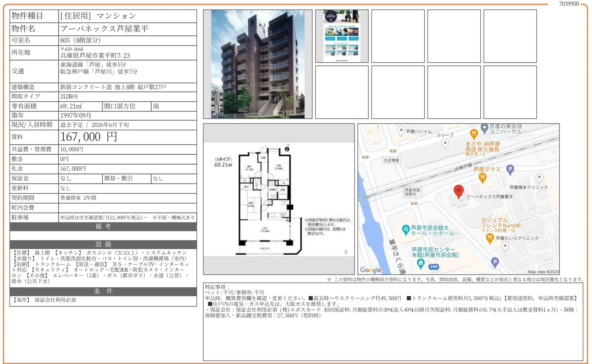This screenshot has width=592, height=364.
Task: Click the traffic light icon near 大正橋東
Action: tap(393, 152)
